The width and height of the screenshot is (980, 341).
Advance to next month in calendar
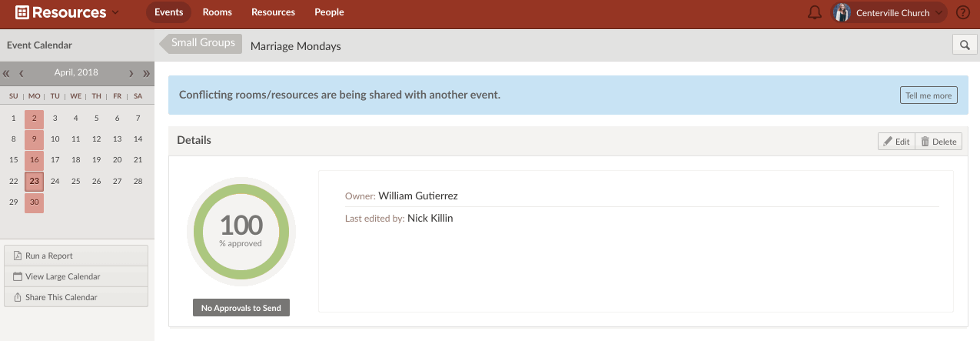[131, 73]
